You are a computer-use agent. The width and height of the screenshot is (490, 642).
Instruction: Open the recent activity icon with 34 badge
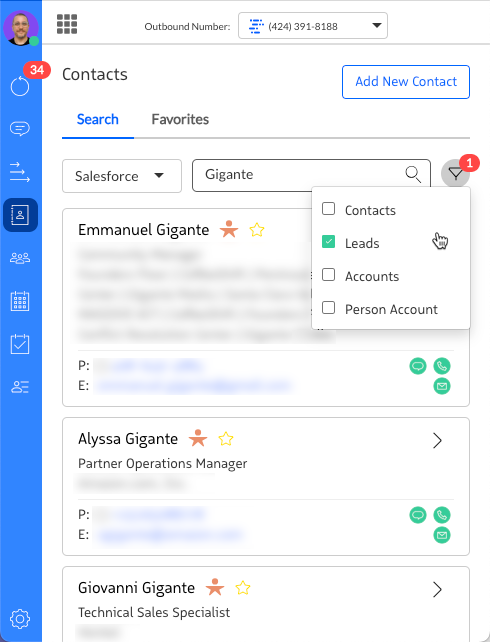(x=20, y=86)
